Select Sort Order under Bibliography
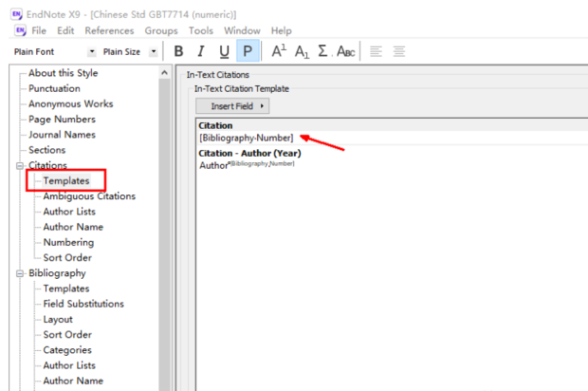The image size is (588, 391). point(67,335)
